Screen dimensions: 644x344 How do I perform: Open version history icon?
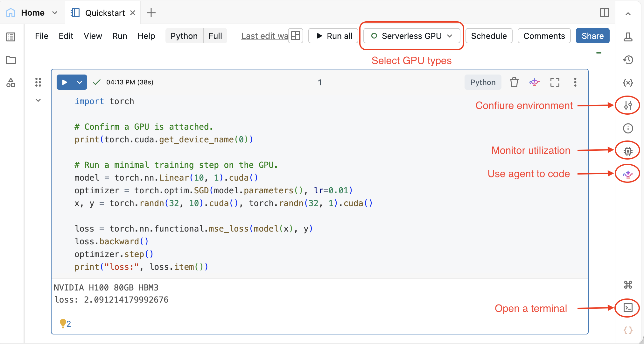[628, 60]
